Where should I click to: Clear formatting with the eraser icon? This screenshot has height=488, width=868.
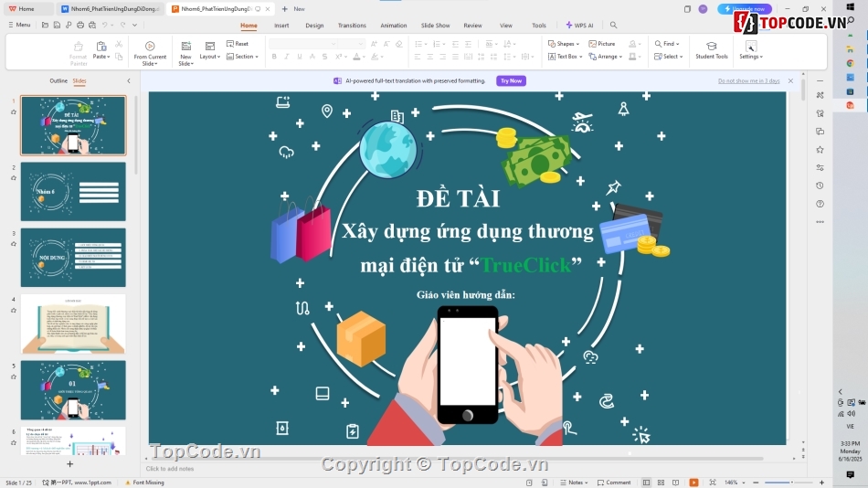click(x=398, y=44)
